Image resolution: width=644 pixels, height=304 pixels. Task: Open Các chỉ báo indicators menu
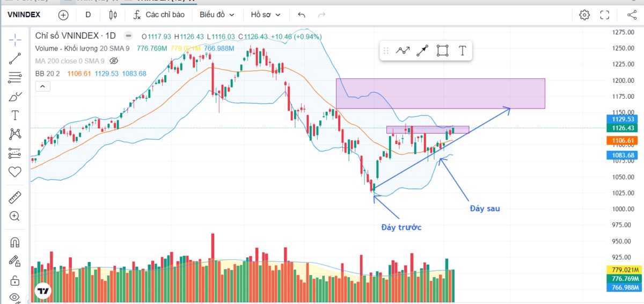click(159, 15)
